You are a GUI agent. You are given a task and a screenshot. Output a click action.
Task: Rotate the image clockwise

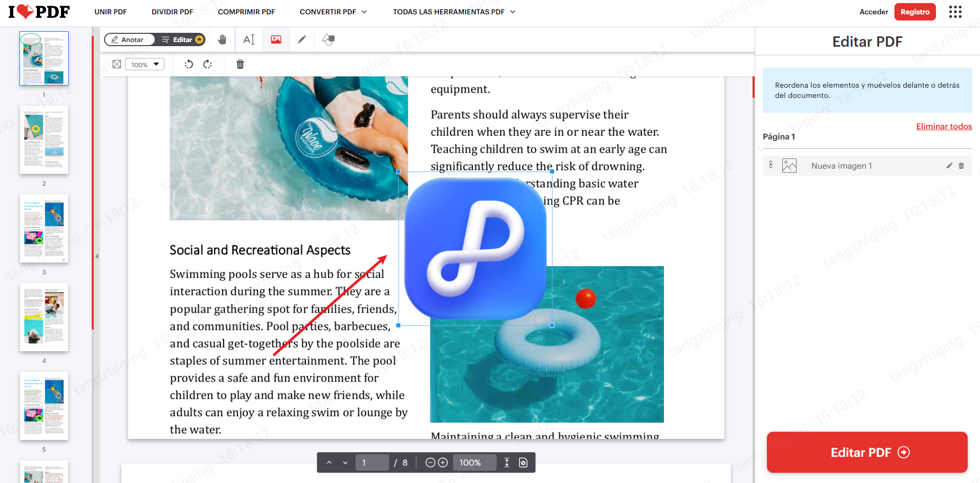207,64
